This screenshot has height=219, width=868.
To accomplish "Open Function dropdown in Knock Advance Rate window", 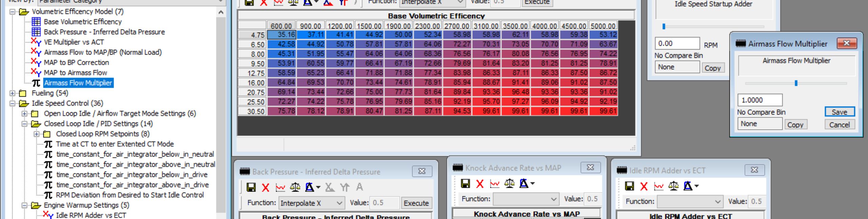I will coord(553,199).
